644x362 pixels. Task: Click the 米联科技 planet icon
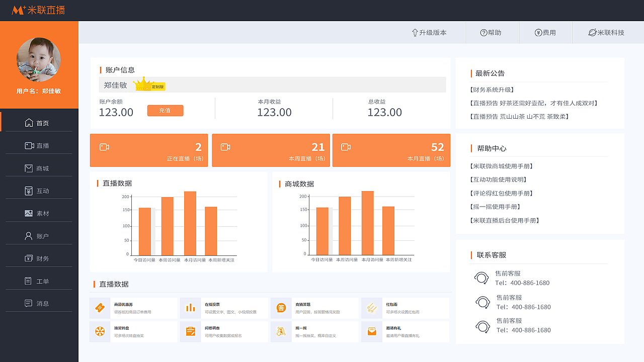tap(592, 33)
